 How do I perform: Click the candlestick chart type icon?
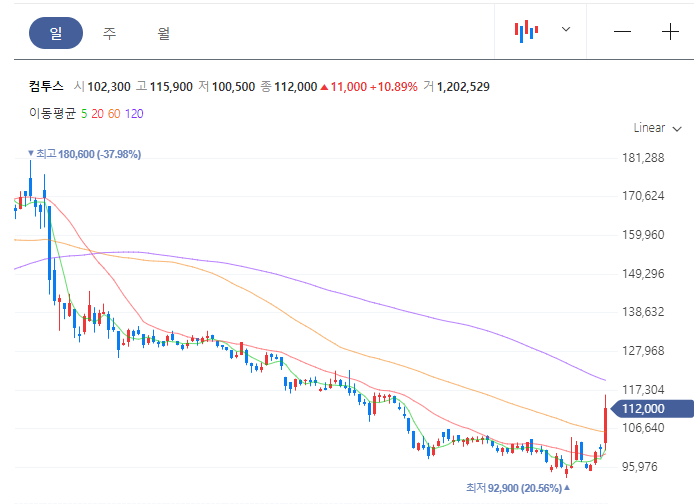[x=526, y=31]
